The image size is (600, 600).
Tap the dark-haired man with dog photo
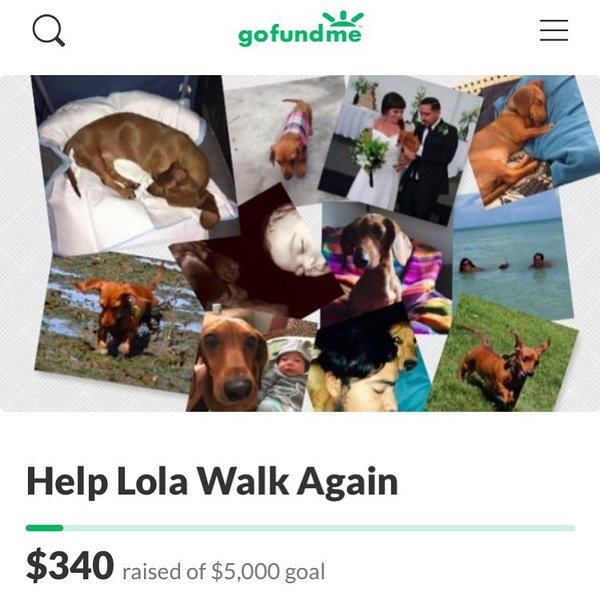click(x=367, y=362)
